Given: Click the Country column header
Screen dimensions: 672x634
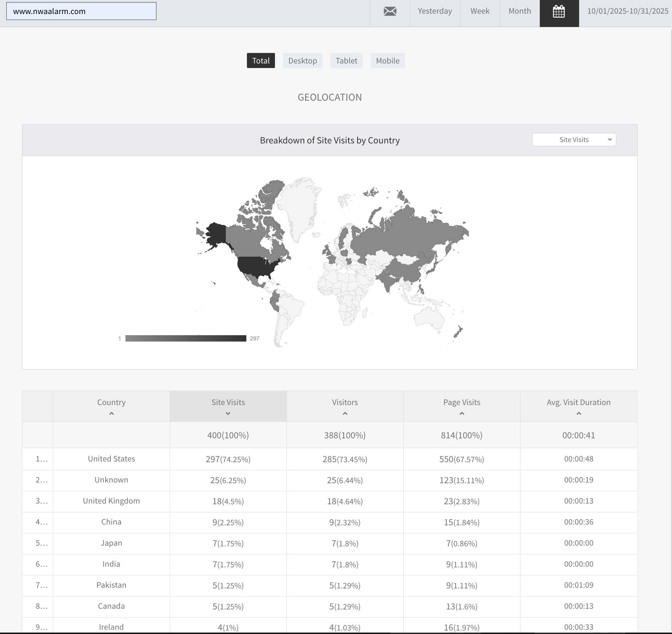Looking at the screenshot, I should click(x=112, y=406).
